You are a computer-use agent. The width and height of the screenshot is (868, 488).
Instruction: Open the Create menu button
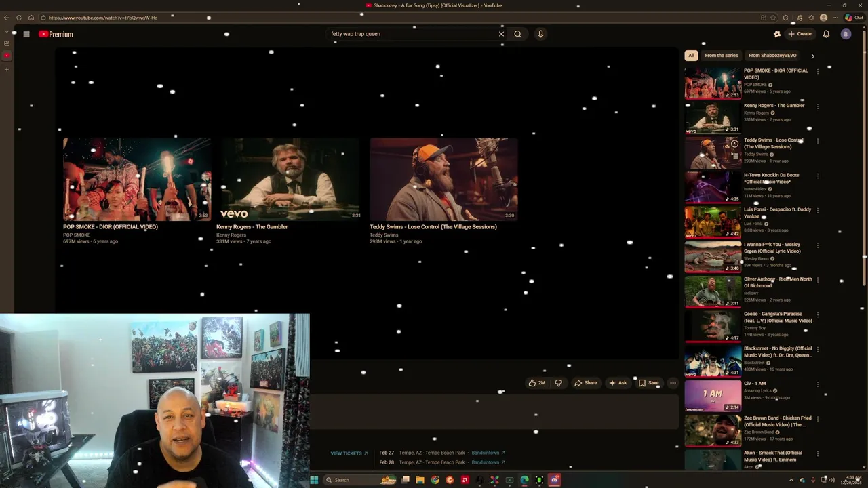coord(800,34)
